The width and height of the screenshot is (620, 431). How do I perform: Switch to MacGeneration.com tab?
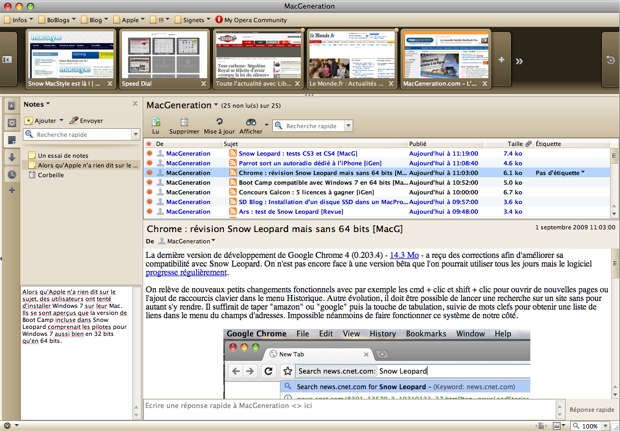click(x=445, y=59)
